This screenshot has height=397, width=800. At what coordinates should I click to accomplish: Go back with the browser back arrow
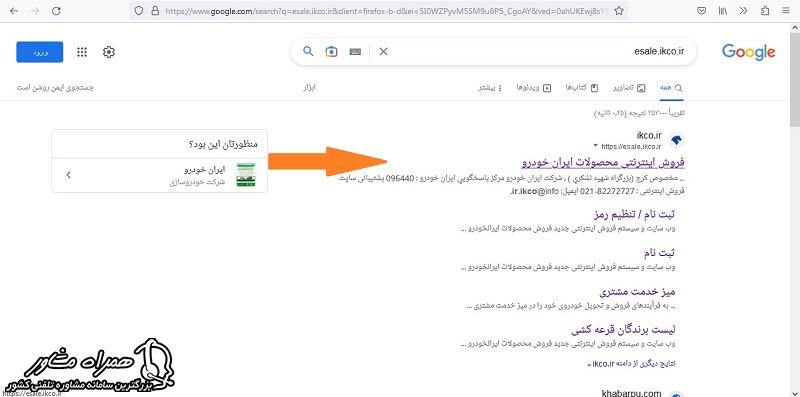14,11
